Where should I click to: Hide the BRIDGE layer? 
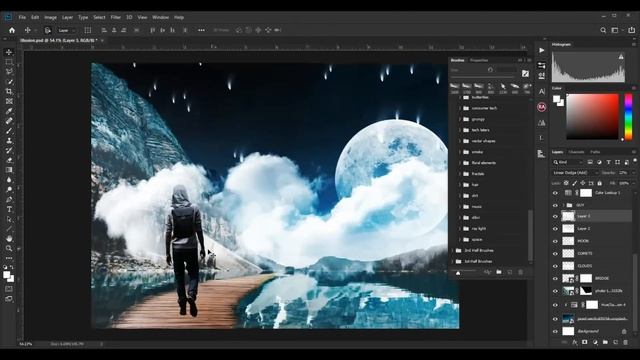pos(555,278)
